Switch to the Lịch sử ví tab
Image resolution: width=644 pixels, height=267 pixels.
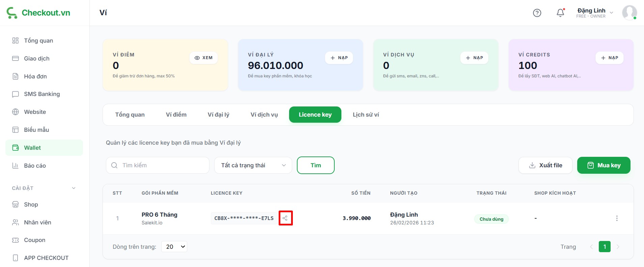[366, 115]
